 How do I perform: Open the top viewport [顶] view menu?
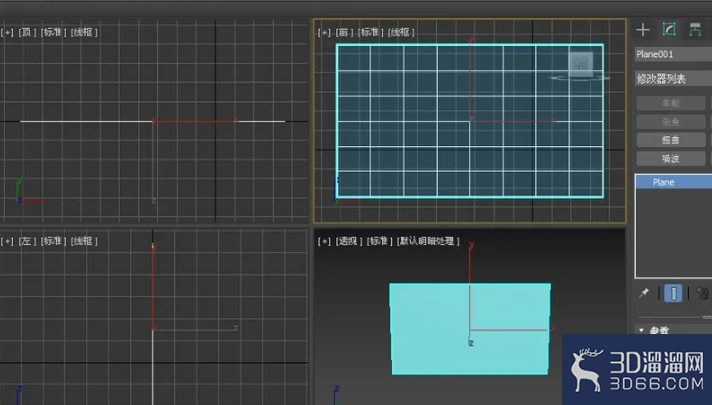click(x=27, y=32)
